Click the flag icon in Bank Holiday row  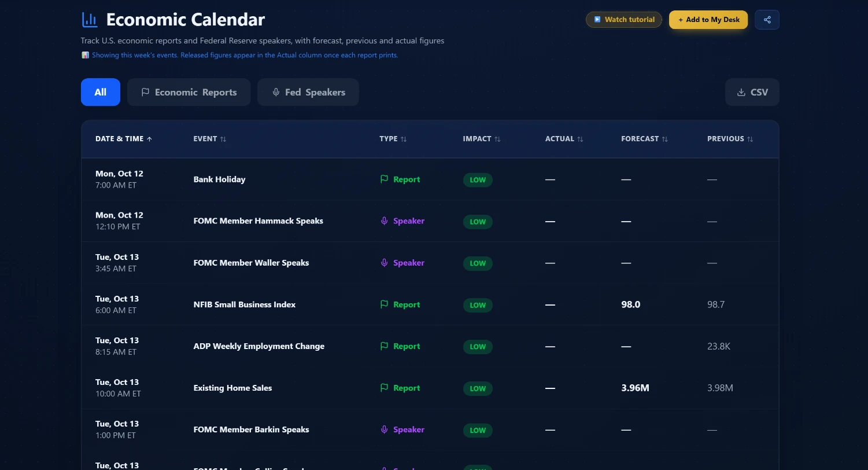tap(384, 179)
